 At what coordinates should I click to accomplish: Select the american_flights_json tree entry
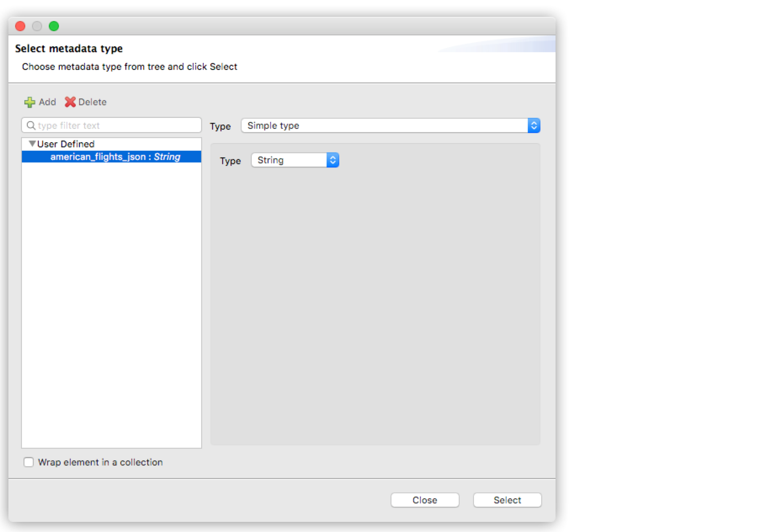[114, 156]
